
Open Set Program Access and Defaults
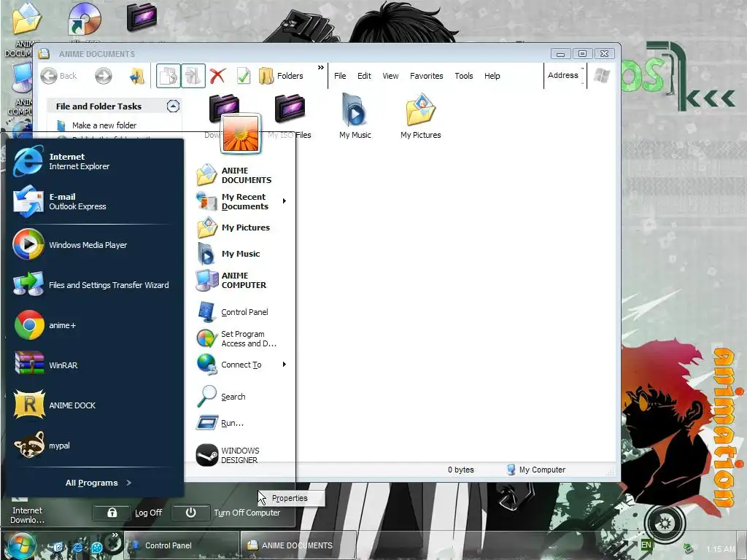click(241, 338)
